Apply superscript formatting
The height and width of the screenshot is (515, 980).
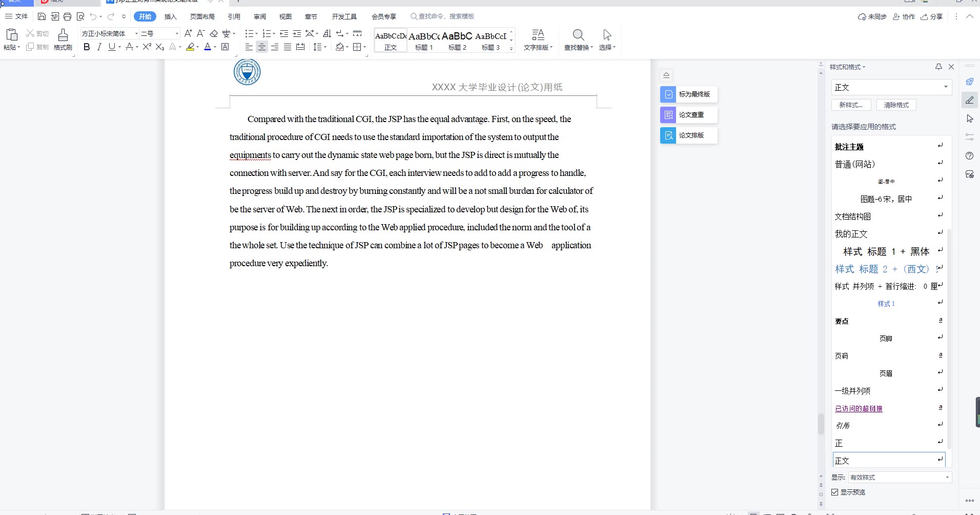[x=147, y=47]
